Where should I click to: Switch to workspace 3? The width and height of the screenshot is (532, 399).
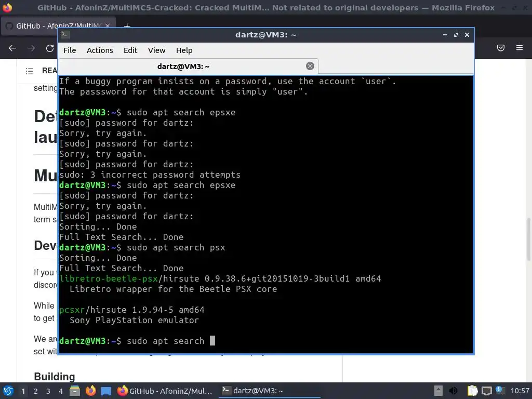pyautogui.click(x=48, y=391)
